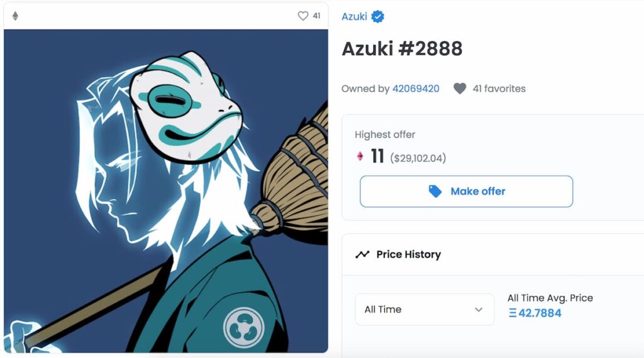Click the Azuki #2888 title heading
The height and width of the screenshot is (358, 644).
coord(402,49)
